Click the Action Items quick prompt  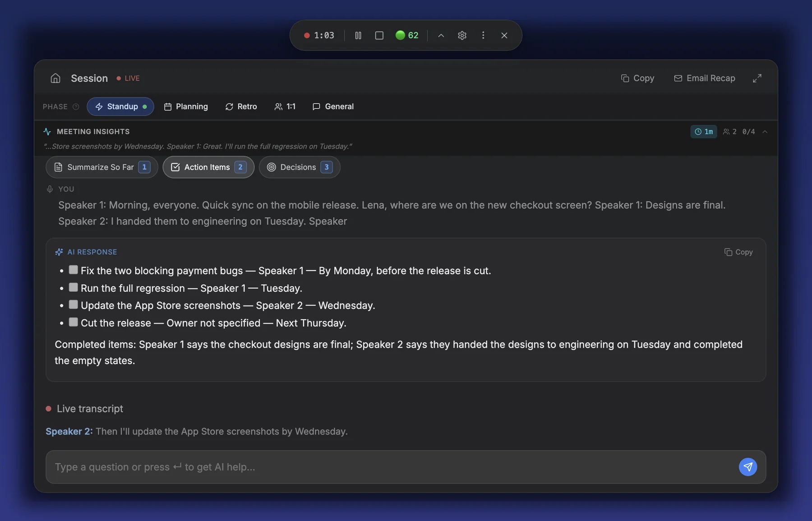(x=208, y=167)
